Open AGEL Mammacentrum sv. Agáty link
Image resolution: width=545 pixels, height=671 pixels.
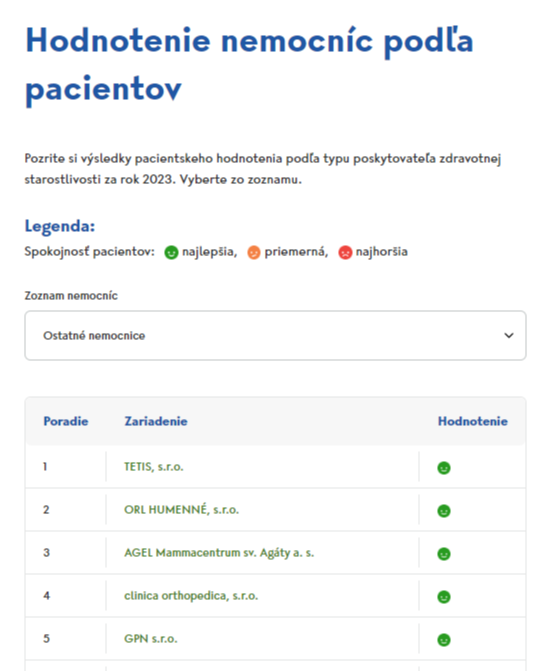pyautogui.click(x=219, y=553)
